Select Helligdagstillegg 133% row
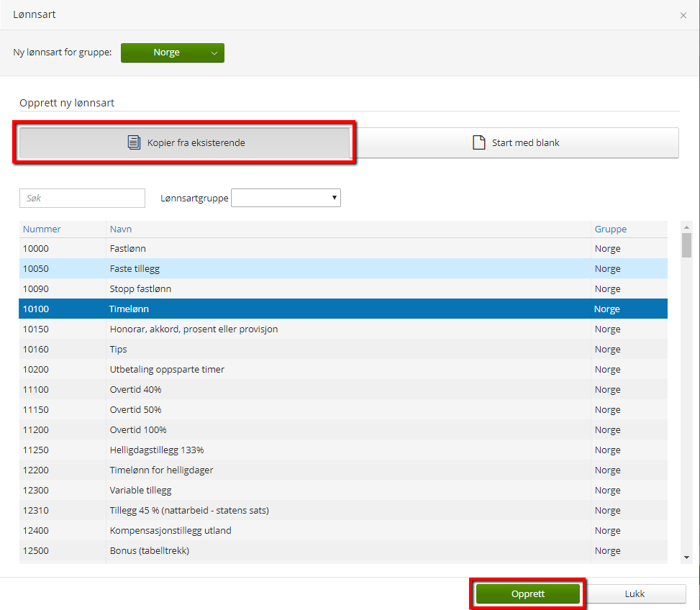 (x=343, y=450)
